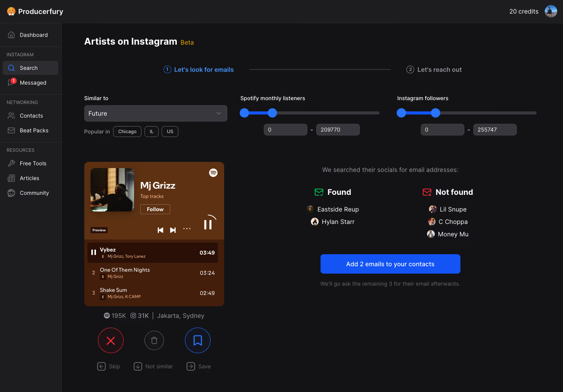Open Free Tools under Resources
Image resolution: width=563 pixels, height=392 pixels.
31,163
